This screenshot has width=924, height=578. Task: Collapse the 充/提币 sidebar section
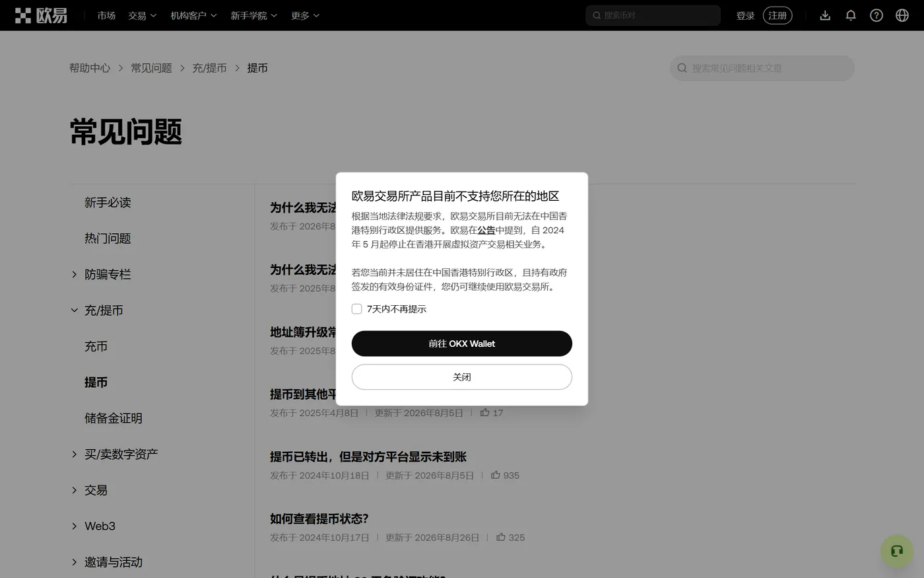tap(75, 310)
